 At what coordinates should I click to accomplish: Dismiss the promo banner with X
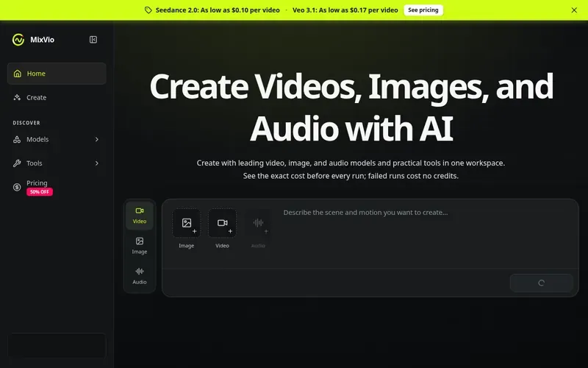click(574, 10)
